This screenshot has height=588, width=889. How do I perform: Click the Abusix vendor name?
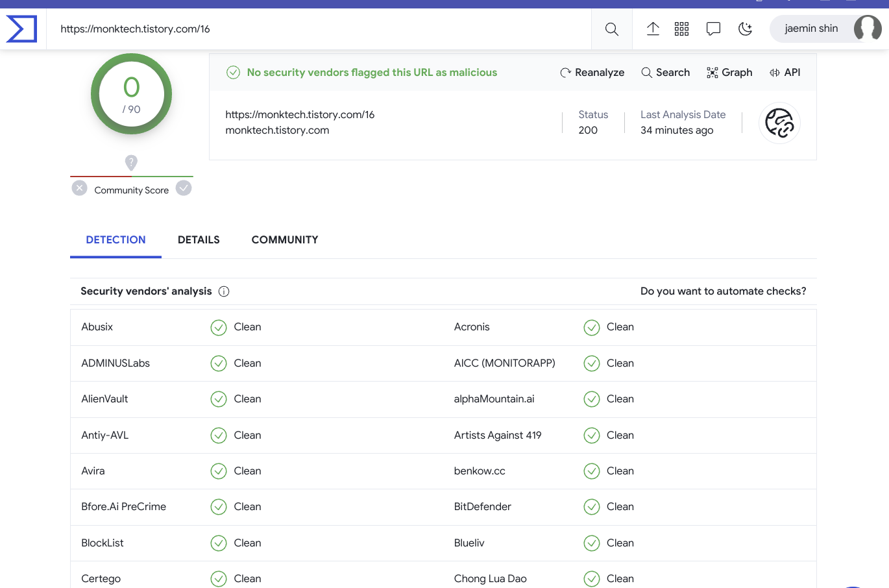(x=97, y=327)
